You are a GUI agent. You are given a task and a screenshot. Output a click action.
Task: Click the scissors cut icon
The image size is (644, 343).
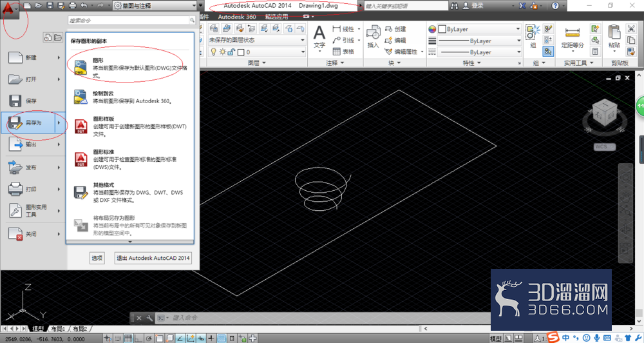pyautogui.click(x=631, y=28)
